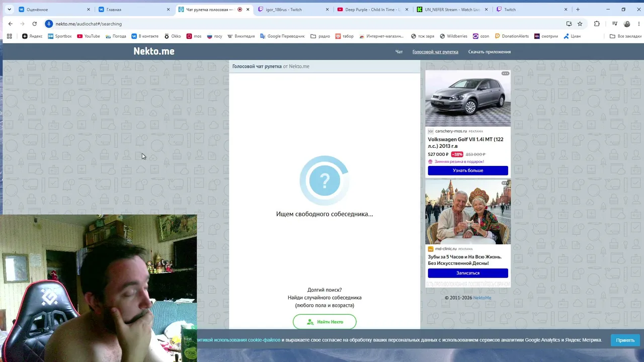This screenshot has width=644, height=362.
Task: Click the searching spinner question mark
Action: pyautogui.click(x=325, y=180)
